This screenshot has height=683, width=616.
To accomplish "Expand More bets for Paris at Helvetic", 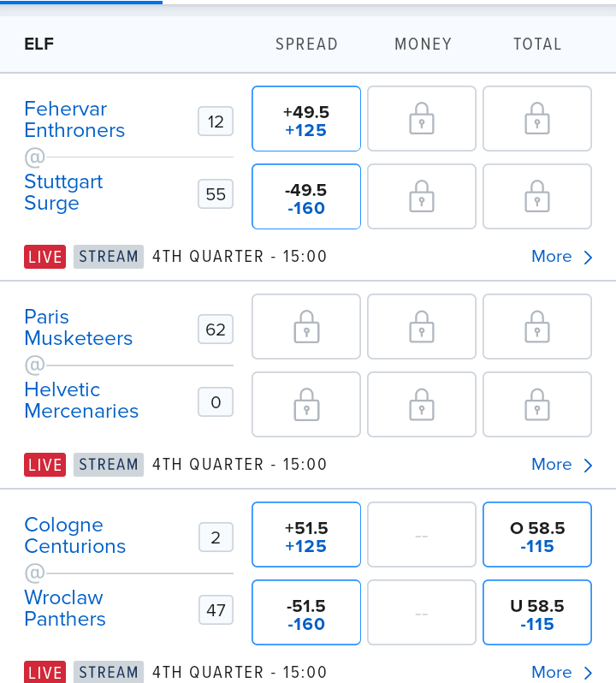I will (x=561, y=465).
